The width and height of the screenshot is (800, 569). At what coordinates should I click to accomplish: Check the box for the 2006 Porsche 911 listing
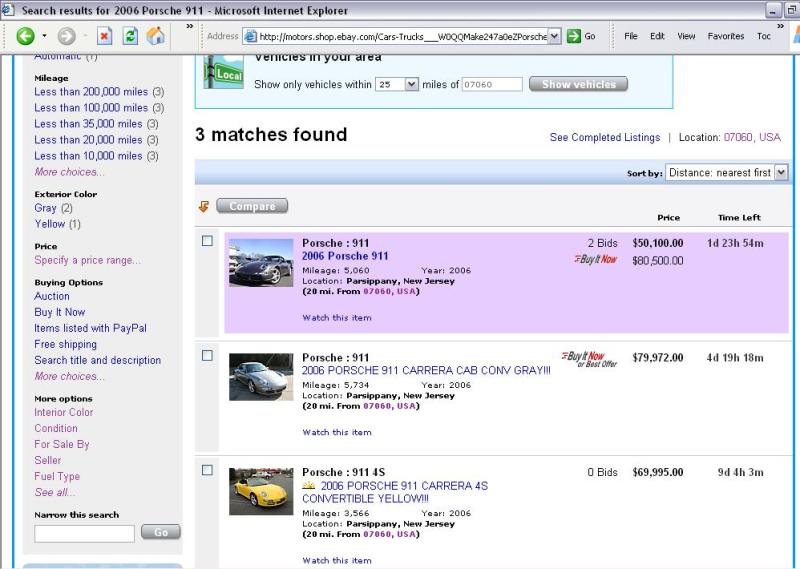click(207, 241)
